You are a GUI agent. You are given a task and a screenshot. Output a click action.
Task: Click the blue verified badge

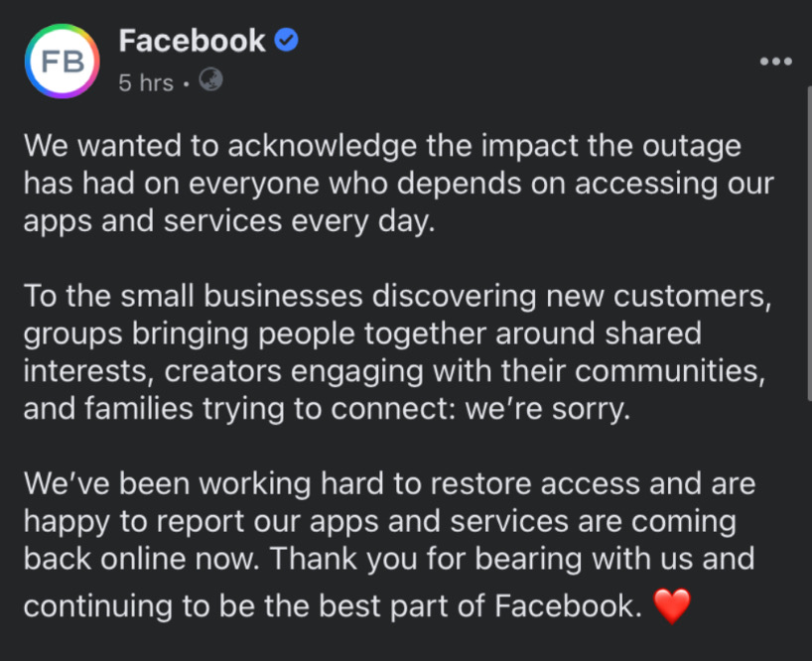[x=286, y=40]
